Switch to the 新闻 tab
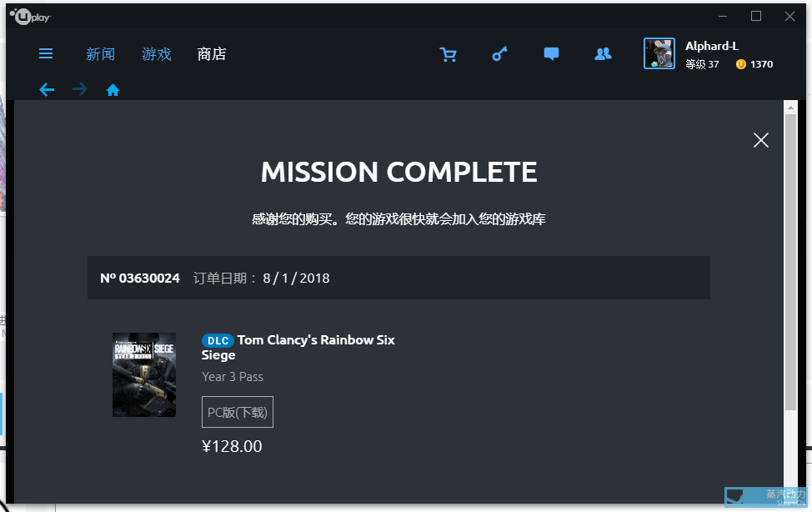This screenshot has width=812, height=512. click(x=101, y=54)
